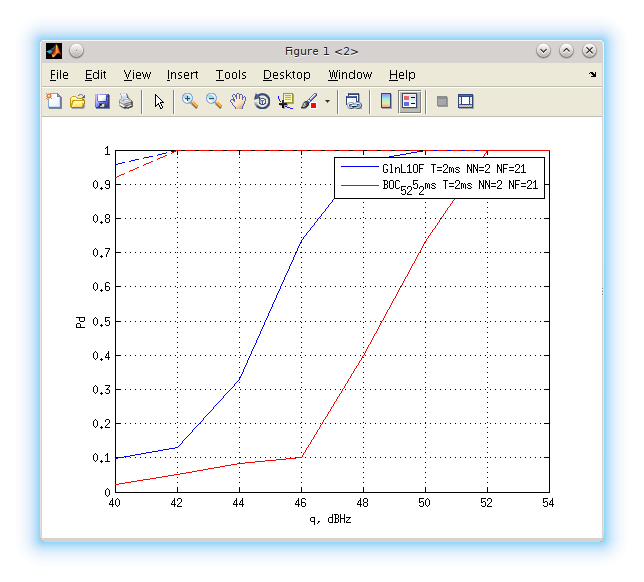Print the figure
This screenshot has width=644, height=582.
126,101
